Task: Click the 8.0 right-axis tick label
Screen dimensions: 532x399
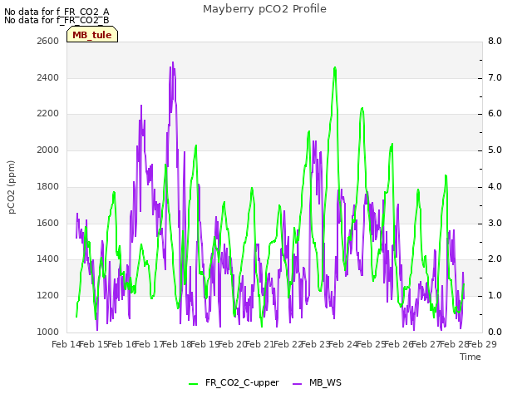Action: pyautogui.click(x=495, y=41)
